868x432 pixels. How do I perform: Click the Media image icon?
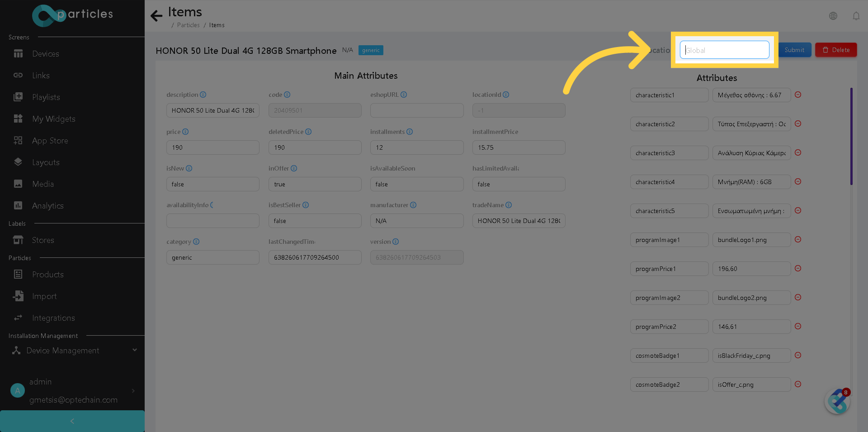point(18,184)
